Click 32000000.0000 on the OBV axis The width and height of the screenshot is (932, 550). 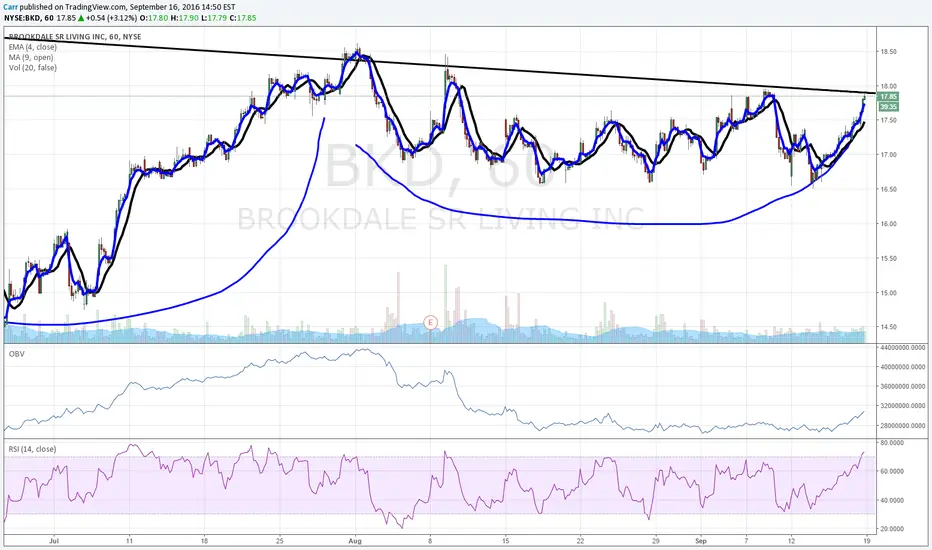903,406
